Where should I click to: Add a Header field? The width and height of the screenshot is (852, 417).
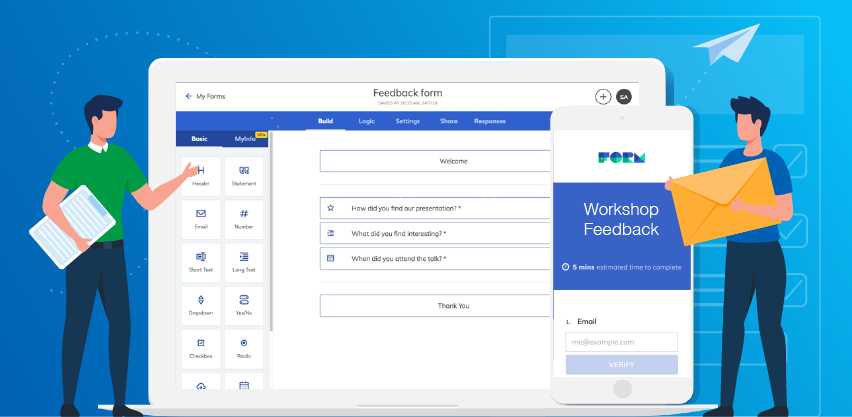(201, 176)
